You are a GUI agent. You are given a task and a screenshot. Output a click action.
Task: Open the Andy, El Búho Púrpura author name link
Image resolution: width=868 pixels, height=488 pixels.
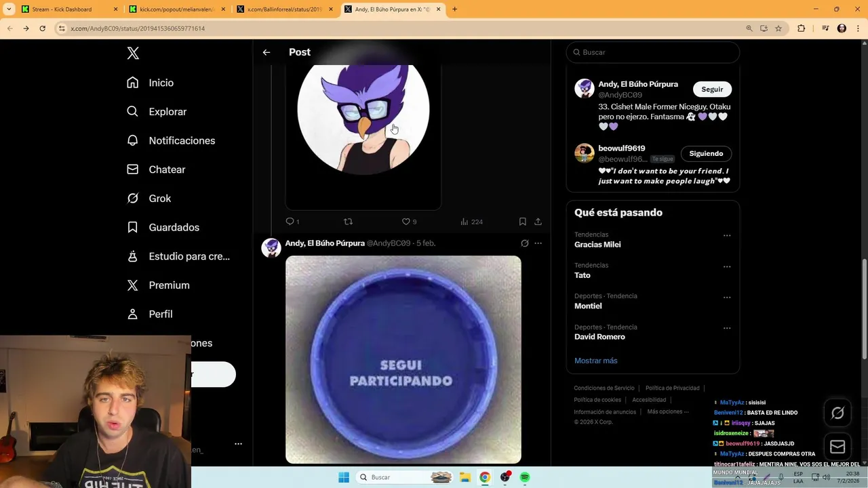[x=325, y=243]
